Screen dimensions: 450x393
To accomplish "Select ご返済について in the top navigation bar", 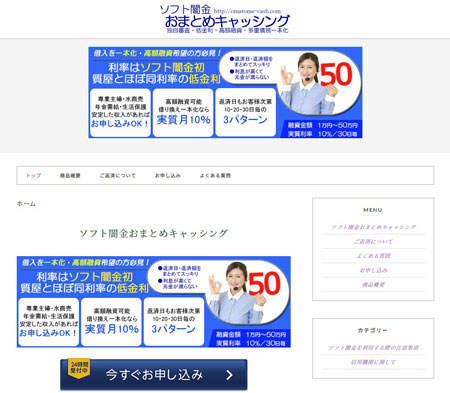I will [x=117, y=175].
